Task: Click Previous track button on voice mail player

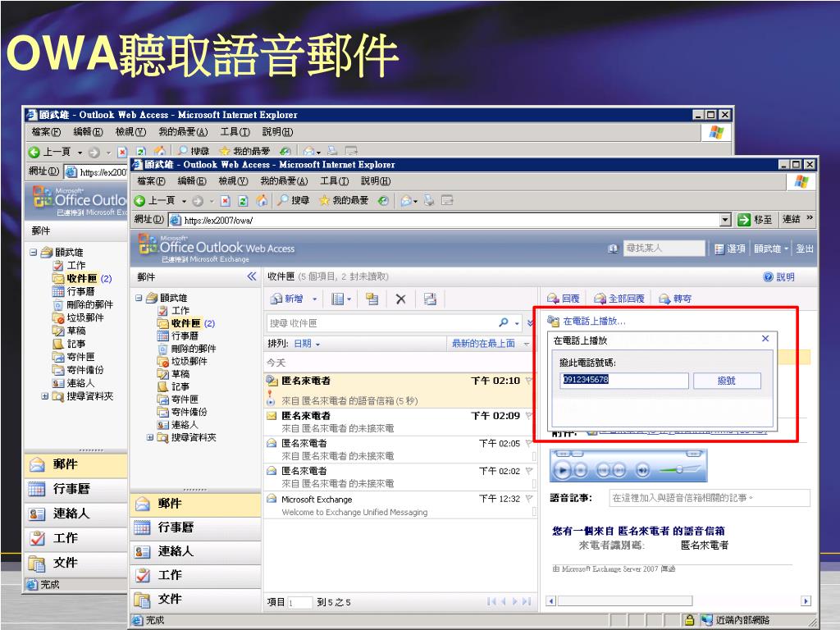Action: tap(603, 470)
